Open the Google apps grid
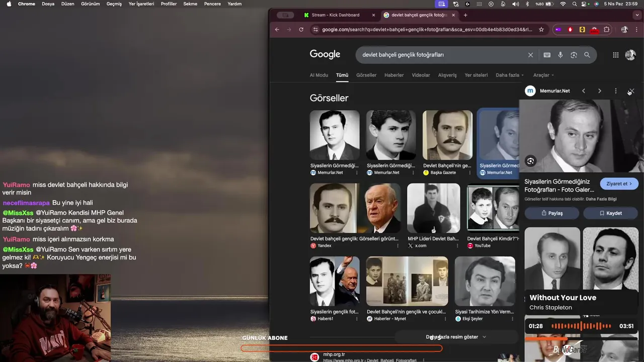644x362 pixels. coord(616,55)
